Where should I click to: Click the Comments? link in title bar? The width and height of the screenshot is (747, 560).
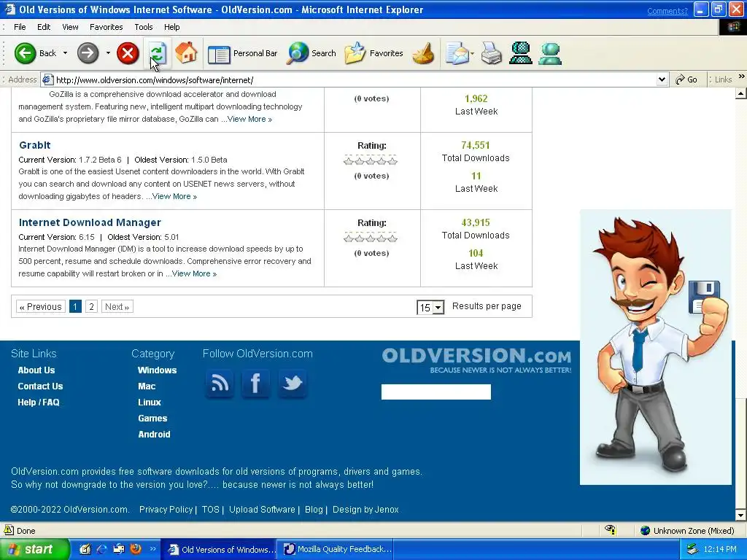pyautogui.click(x=667, y=11)
